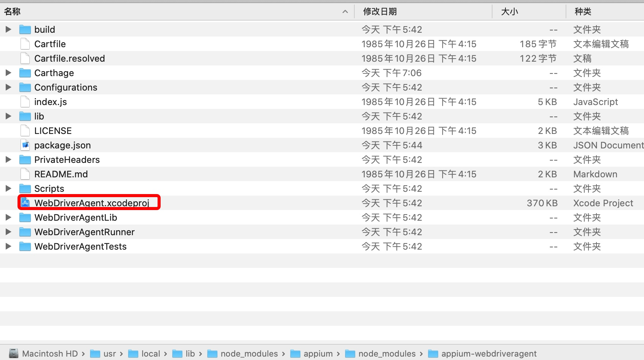
Task: Select the build folder icon
Action: 25,29
